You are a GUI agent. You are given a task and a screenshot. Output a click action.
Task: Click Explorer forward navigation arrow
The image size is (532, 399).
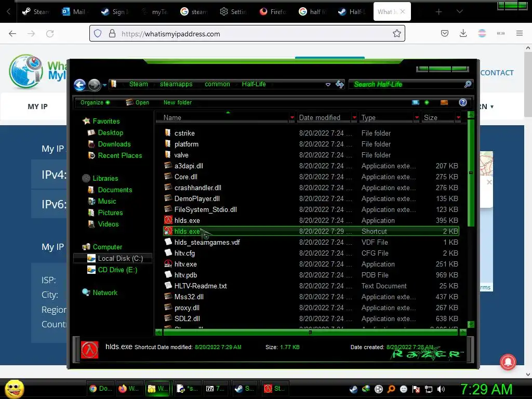click(95, 85)
